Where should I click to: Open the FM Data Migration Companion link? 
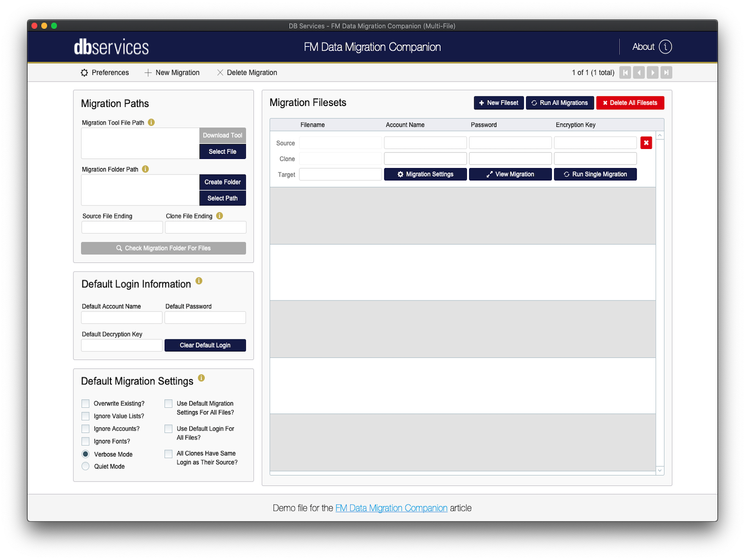point(391,508)
